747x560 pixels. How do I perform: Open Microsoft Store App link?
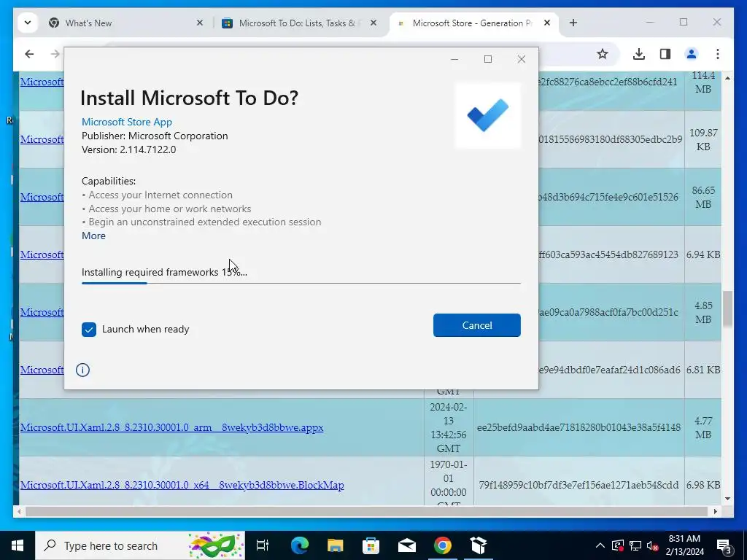point(127,122)
